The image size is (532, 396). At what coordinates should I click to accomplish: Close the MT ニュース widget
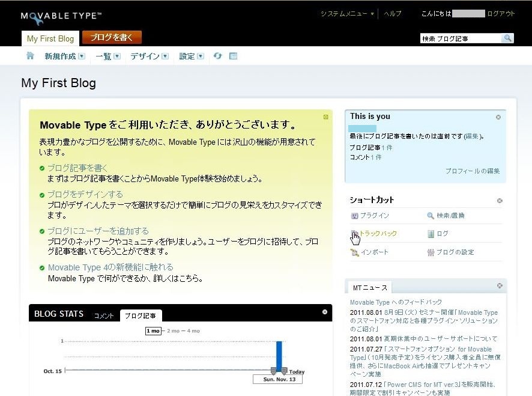click(500, 285)
